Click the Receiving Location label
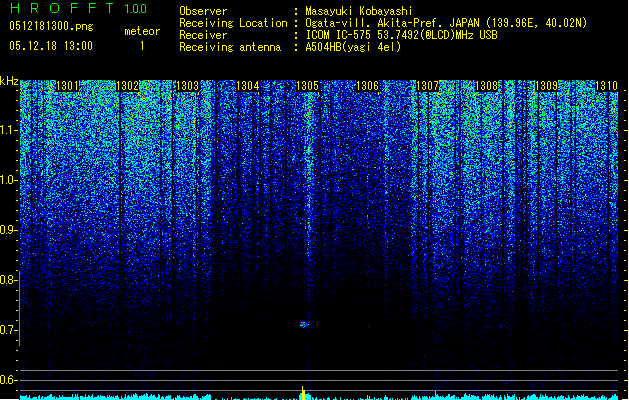 click(x=233, y=23)
